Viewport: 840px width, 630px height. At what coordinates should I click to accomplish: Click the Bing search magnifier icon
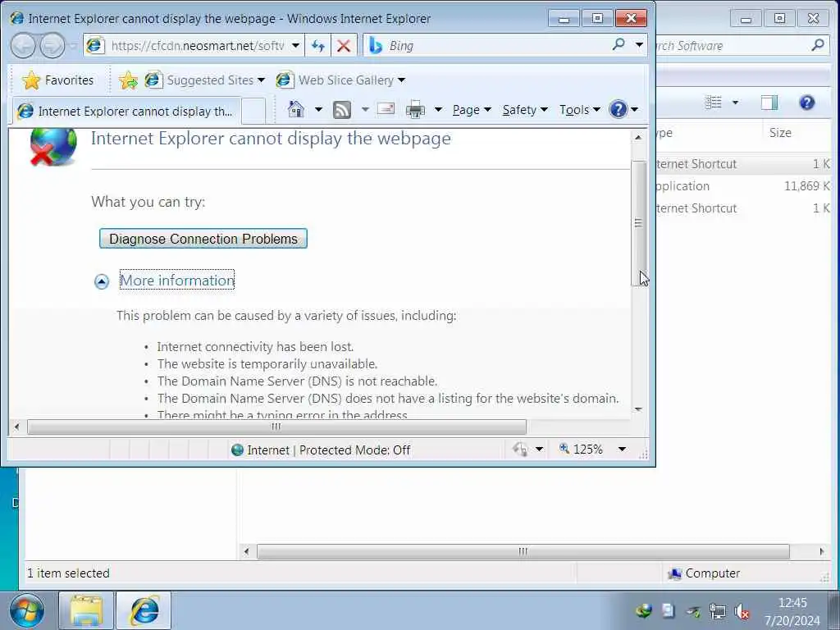(x=619, y=44)
